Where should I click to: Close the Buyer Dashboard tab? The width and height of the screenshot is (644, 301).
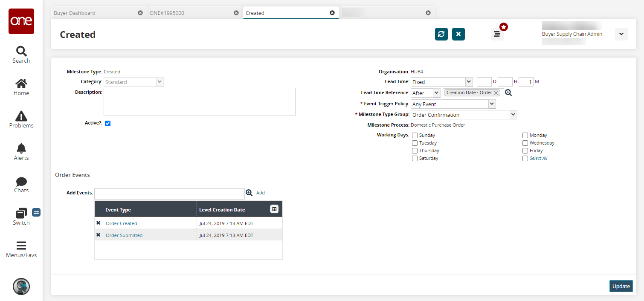tap(140, 13)
